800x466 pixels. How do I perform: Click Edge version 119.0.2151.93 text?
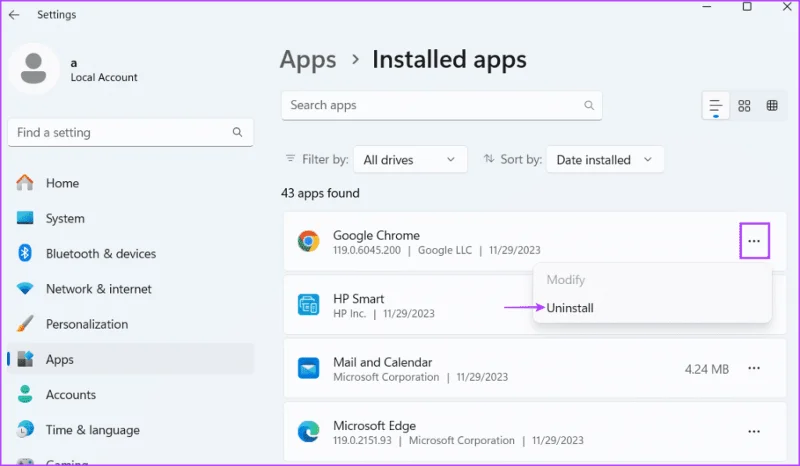point(363,440)
